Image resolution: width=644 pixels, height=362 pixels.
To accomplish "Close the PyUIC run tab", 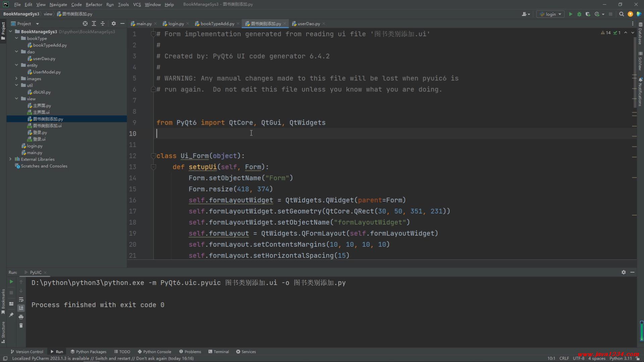I will [45, 273].
